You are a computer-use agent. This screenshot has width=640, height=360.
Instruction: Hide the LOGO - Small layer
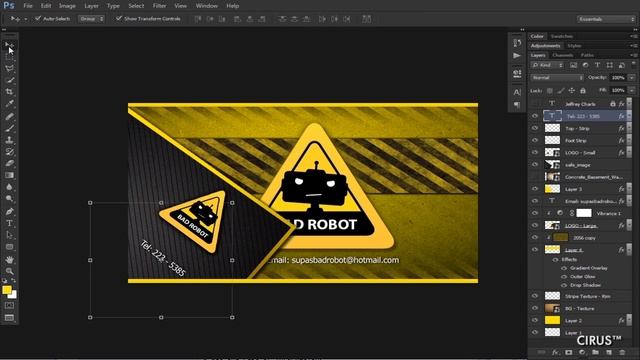(x=535, y=153)
